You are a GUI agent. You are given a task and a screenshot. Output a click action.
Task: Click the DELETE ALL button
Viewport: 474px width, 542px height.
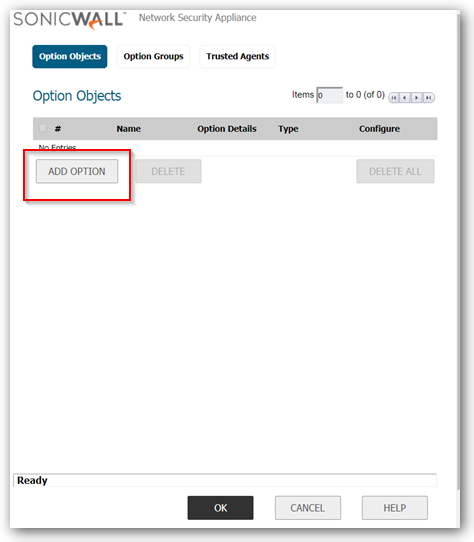tap(395, 171)
